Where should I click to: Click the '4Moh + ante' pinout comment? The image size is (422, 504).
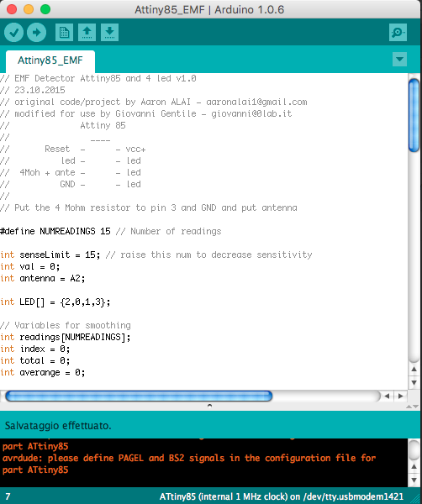(71, 172)
